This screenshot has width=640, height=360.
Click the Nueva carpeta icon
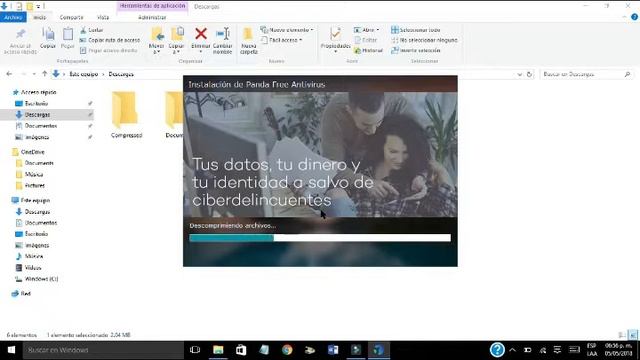tap(249, 34)
